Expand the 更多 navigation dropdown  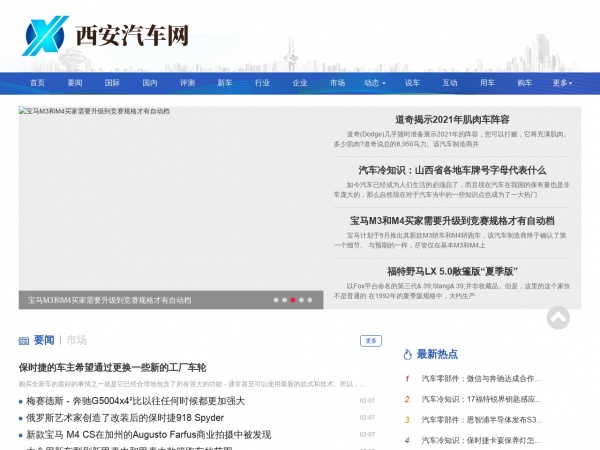pos(562,83)
